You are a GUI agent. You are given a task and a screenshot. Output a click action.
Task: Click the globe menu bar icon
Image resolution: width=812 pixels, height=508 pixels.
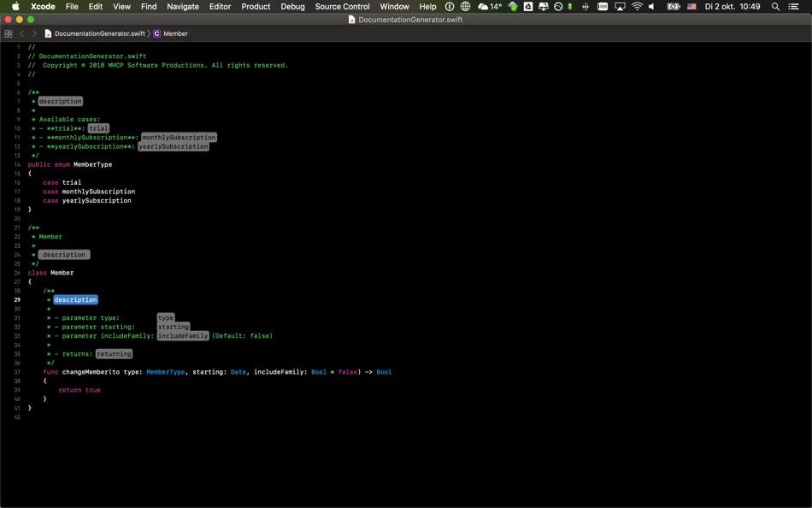point(466,6)
